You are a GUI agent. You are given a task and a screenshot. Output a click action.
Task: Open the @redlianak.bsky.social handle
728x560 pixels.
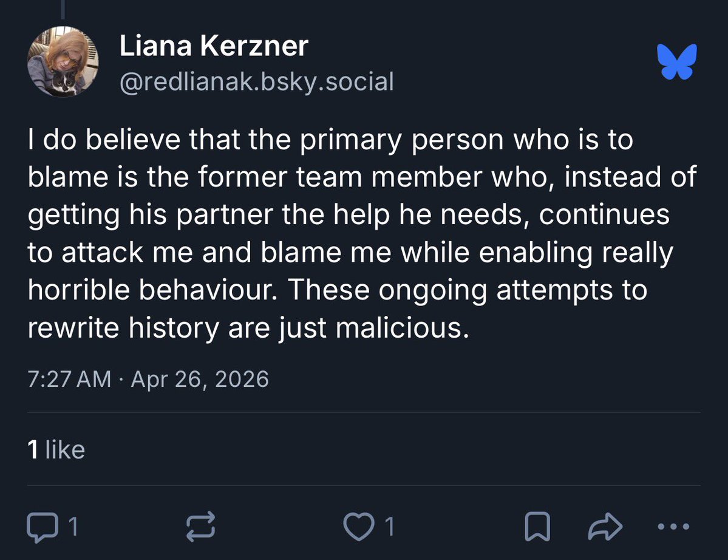click(x=257, y=82)
